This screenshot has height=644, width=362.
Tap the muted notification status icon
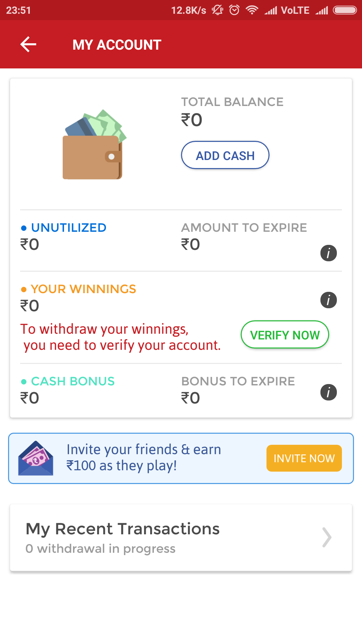coord(218,10)
